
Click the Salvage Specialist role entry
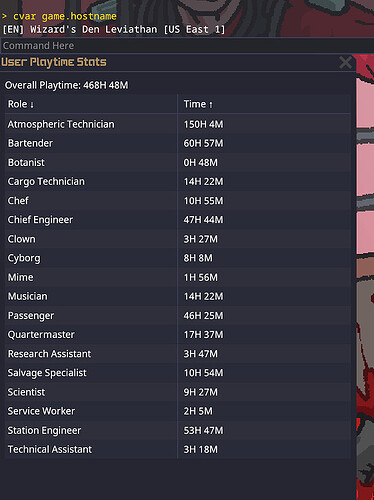47,373
